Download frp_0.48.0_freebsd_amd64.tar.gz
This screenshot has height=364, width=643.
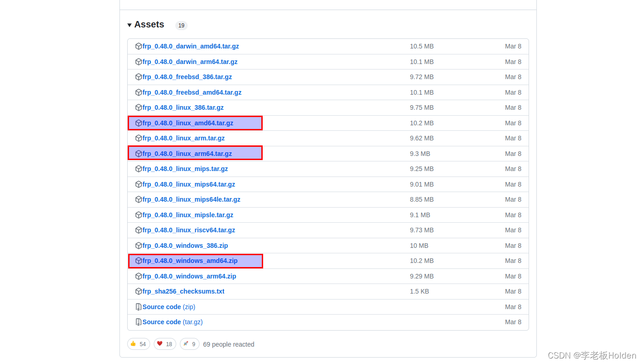192,92
